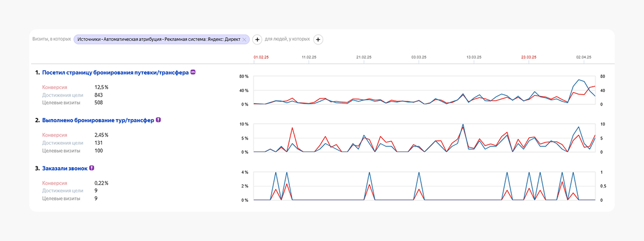Click the 03.03.25 date on the timeline
This screenshot has width=644, height=241.
click(419, 57)
